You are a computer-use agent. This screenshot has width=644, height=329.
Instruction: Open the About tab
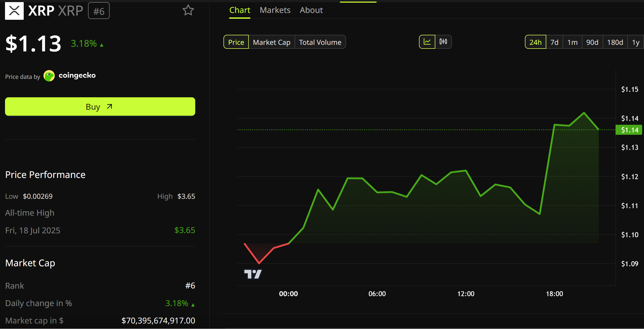(311, 10)
